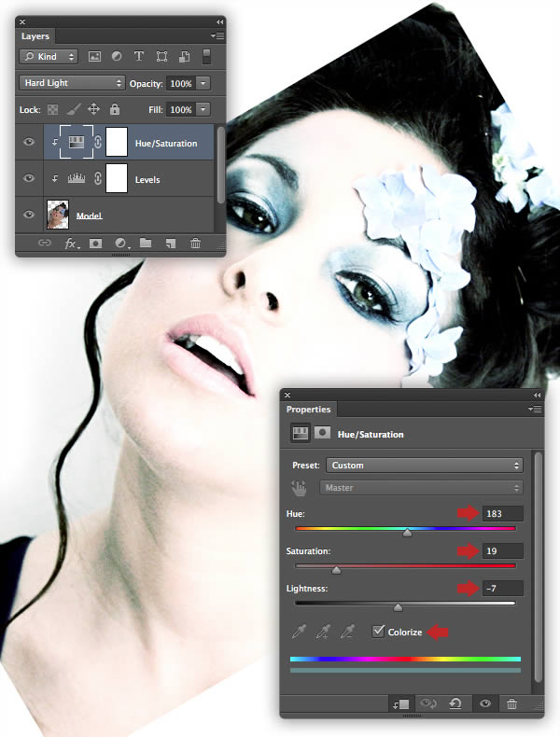
Task: Collapse the Properties panel
Action: [538, 396]
